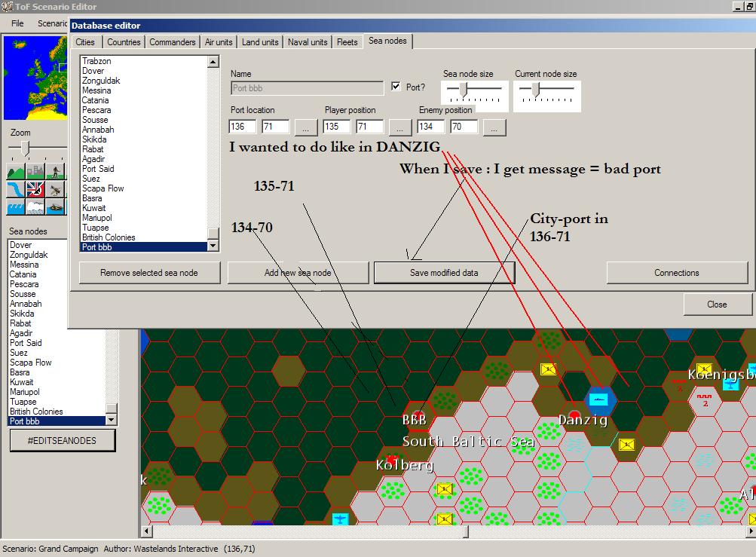The image size is (756, 557).
Task: Click the red Kolberg city marker
Action: coord(393,458)
